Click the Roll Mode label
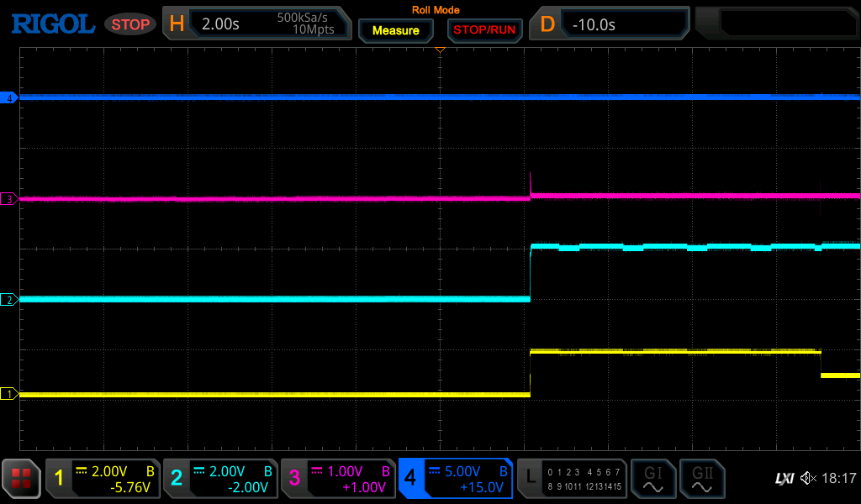The height and width of the screenshot is (504, 861). click(x=436, y=10)
